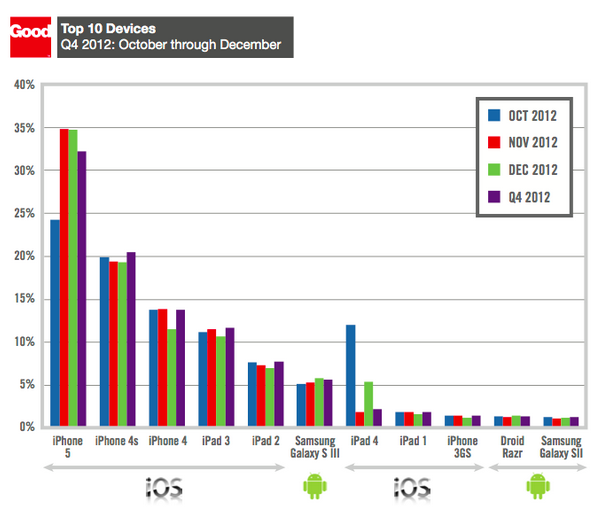Click the Galaxy S III green December bar

click(x=319, y=402)
